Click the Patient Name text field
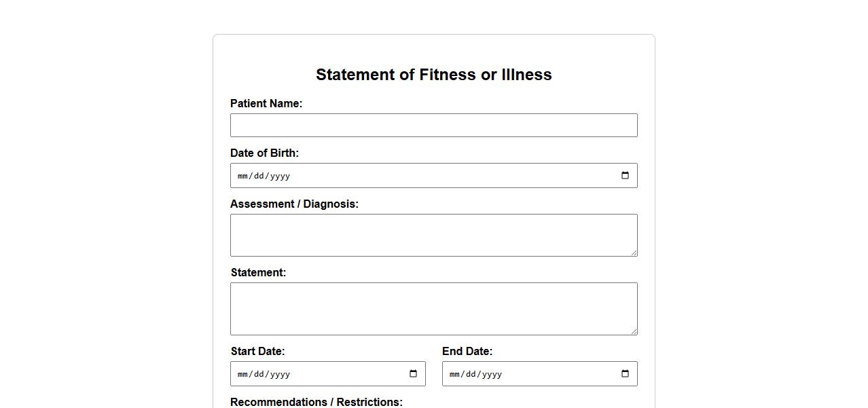Screen dimensions: 868x408 click(433, 126)
